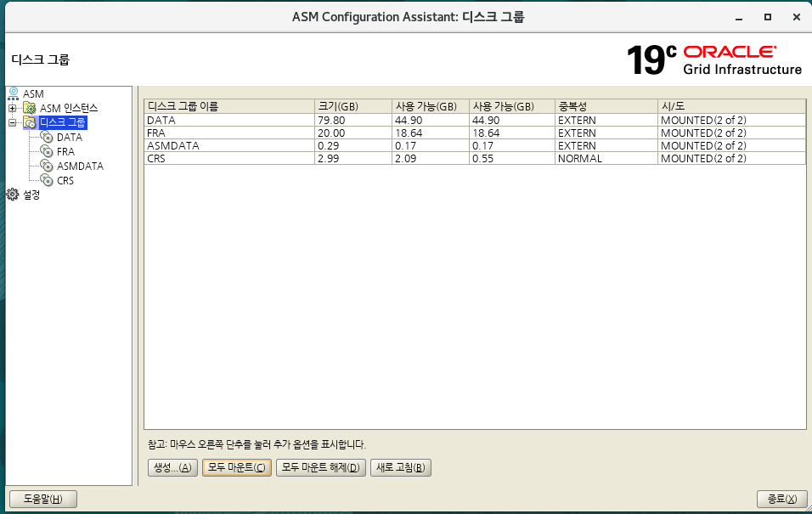Screen dimensions: 812x514
Task: Click the 2.09 cell in CRS row
Action: tap(431, 159)
